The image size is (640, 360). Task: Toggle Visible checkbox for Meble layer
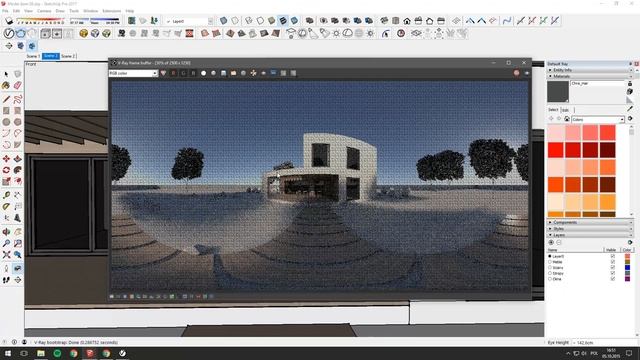(613, 262)
